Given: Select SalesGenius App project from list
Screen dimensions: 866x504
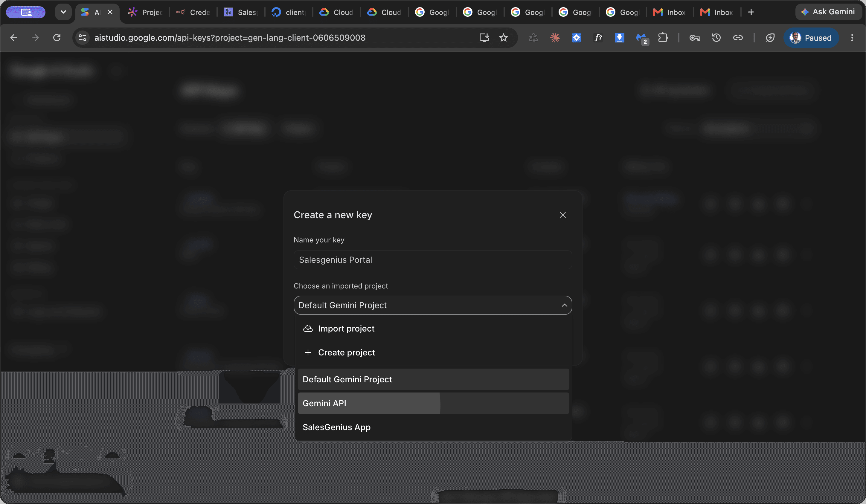Looking at the screenshot, I should point(433,427).
